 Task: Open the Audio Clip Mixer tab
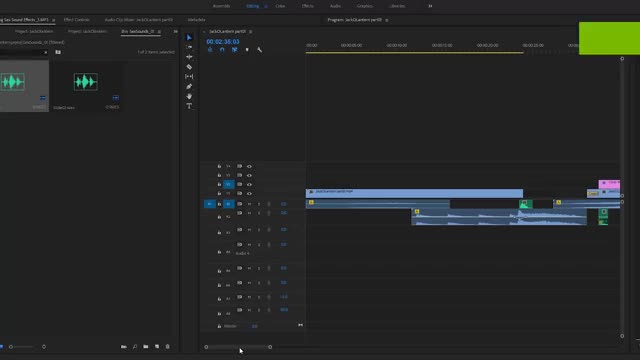click(138, 20)
